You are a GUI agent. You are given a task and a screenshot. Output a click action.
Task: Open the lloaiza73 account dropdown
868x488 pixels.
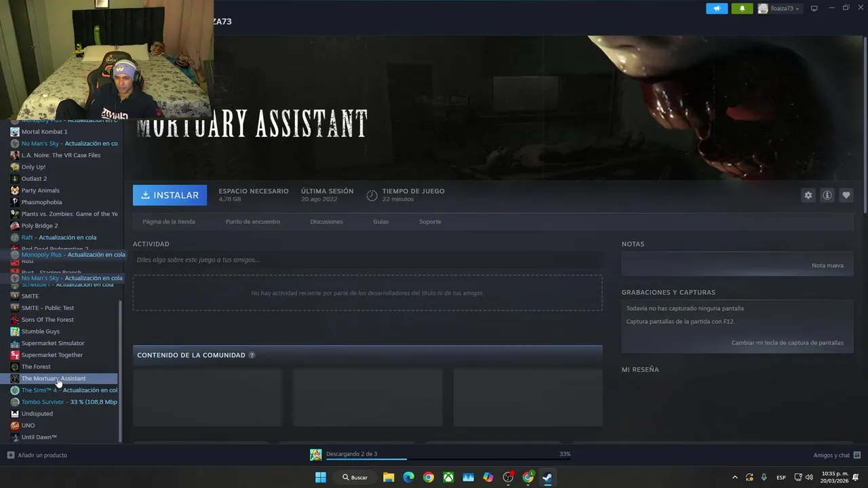[x=778, y=8]
